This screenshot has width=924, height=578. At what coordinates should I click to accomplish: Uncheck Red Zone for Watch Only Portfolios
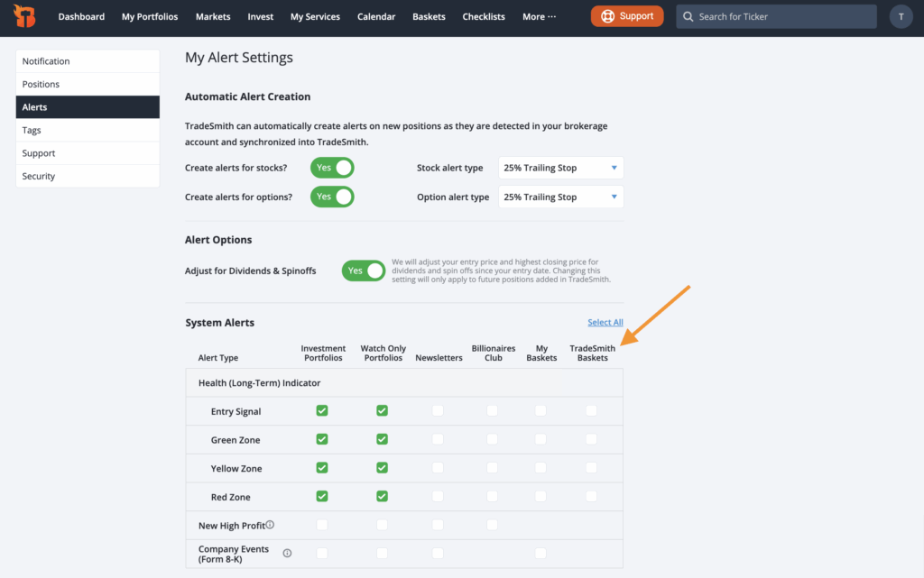click(382, 496)
